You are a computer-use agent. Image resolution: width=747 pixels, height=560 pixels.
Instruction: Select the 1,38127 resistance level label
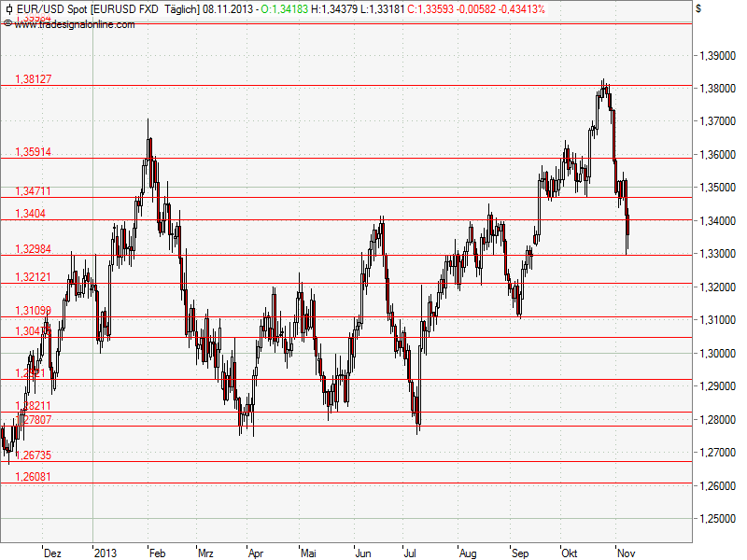pos(32,80)
